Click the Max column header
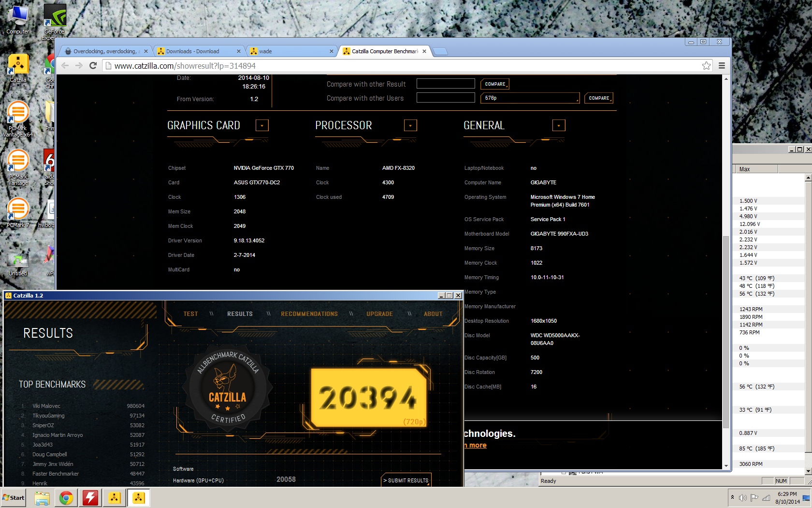Image resolution: width=812 pixels, height=508 pixels. pyautogui.click(x=757, y=169)
